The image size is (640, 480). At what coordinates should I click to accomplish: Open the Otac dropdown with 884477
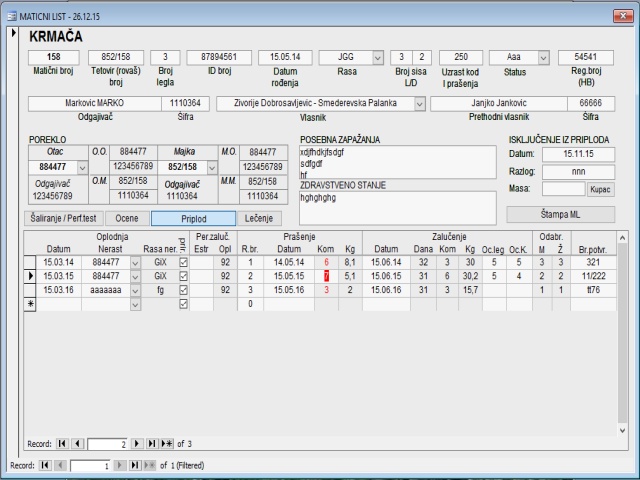[x=82, y=166]
